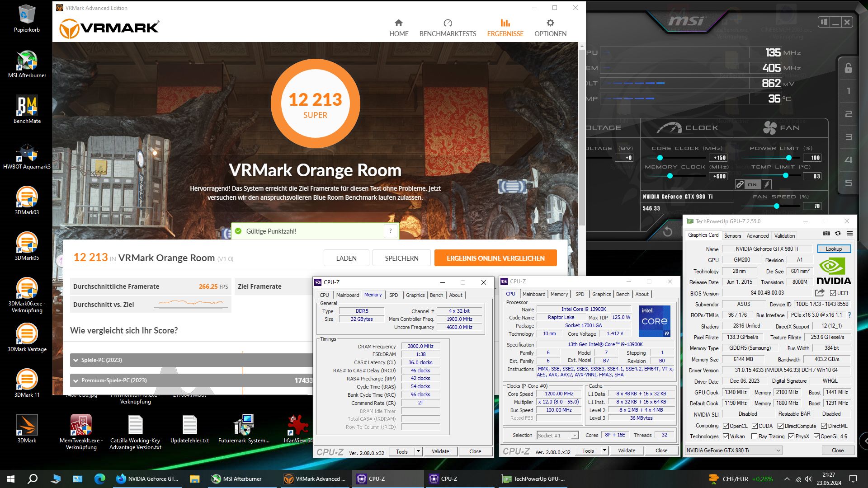Viewport: 868px width, 488px height.
Task: Click the Afterburner profile lock icon
Action: [x=848, y=68]
